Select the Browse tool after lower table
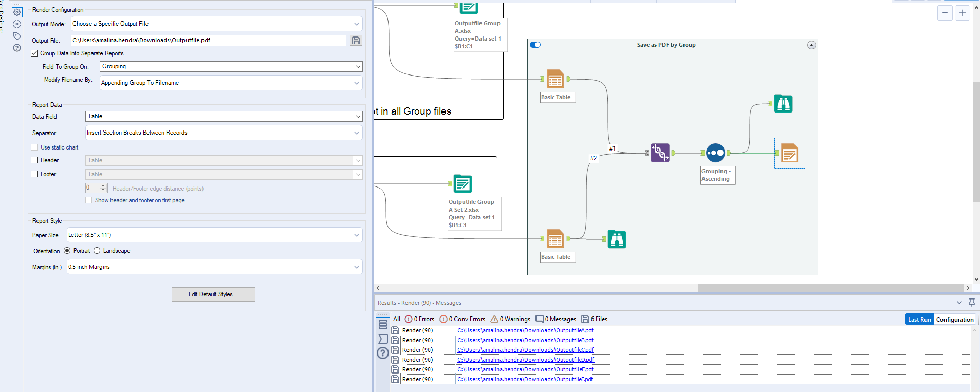Image resolution: width=980 pixels, height=392 pixels. (x=617, y=239)
